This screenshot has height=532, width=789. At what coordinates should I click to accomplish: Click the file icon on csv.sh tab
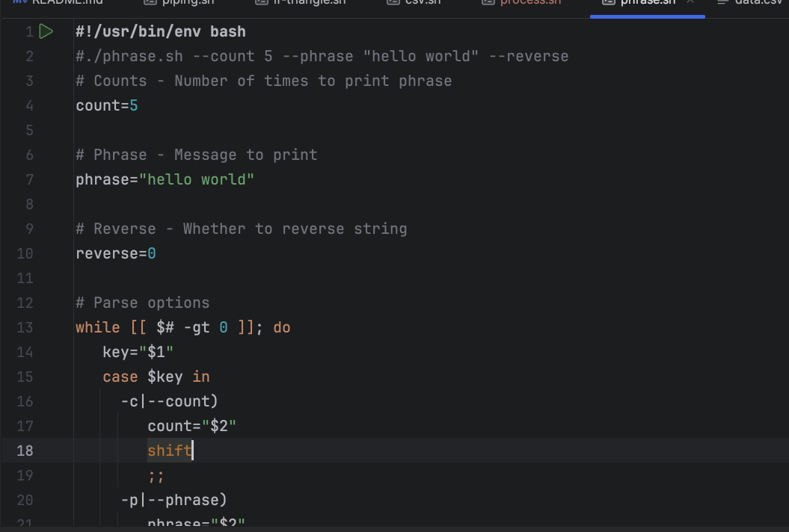tap(393, 2)
